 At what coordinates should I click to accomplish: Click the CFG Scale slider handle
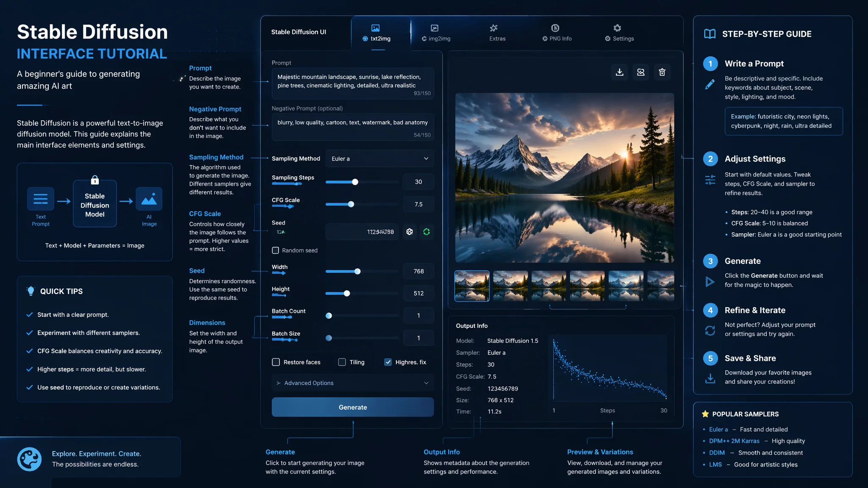(351, 204)
